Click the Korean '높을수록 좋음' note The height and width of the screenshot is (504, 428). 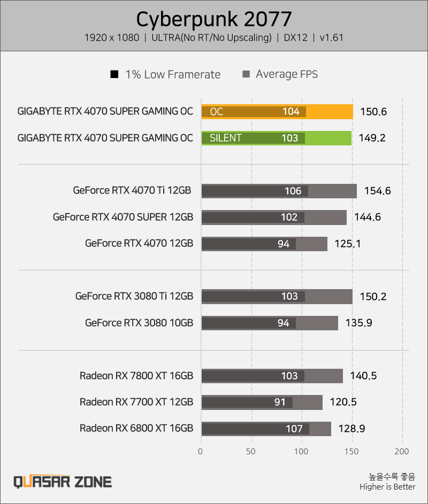click(x=392, y=477)
